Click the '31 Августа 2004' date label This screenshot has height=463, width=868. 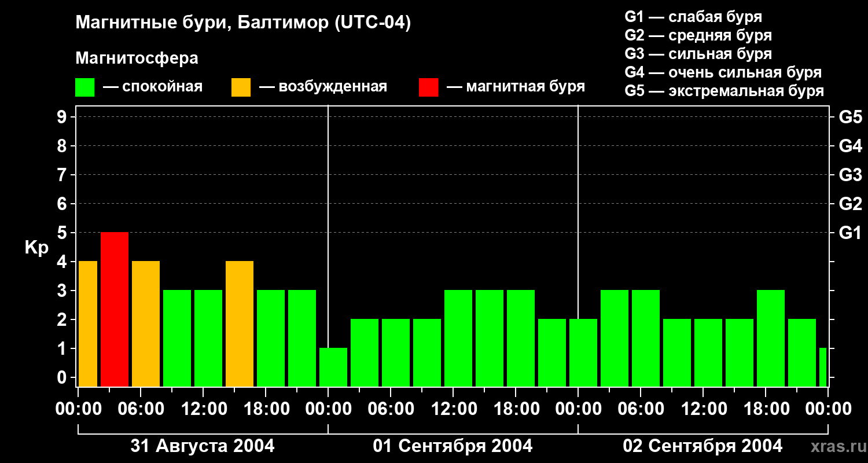coord(203,446)
